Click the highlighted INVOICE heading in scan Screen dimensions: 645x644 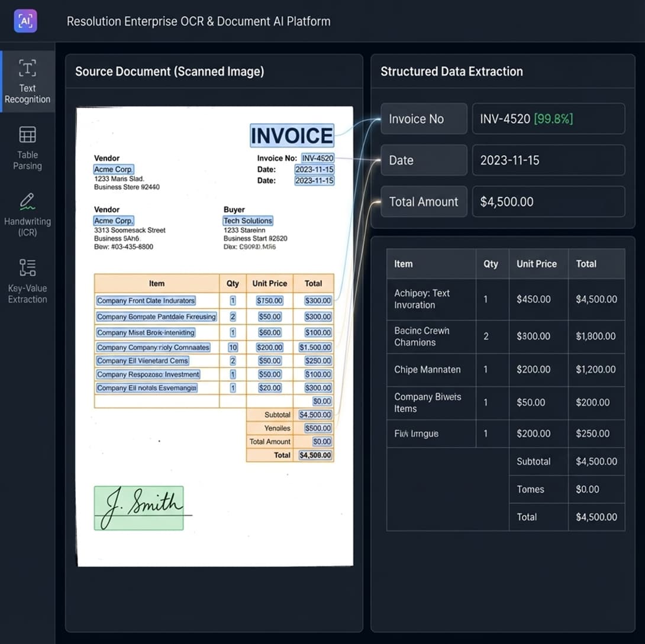point(292,135)
